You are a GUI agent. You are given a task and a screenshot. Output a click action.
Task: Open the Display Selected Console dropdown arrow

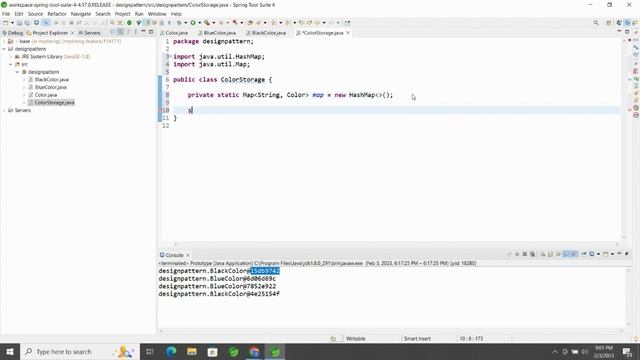(x=598, y=254)
